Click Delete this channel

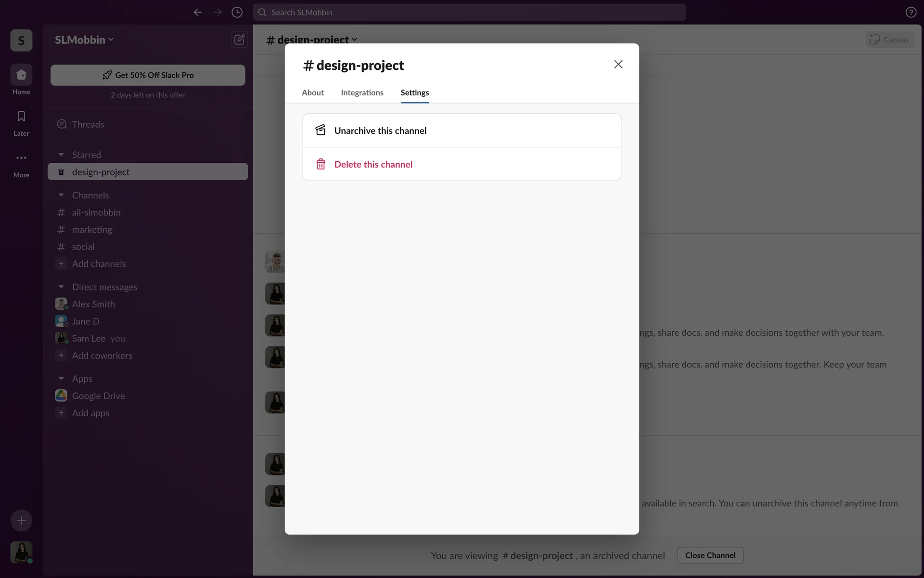point(373,164)
